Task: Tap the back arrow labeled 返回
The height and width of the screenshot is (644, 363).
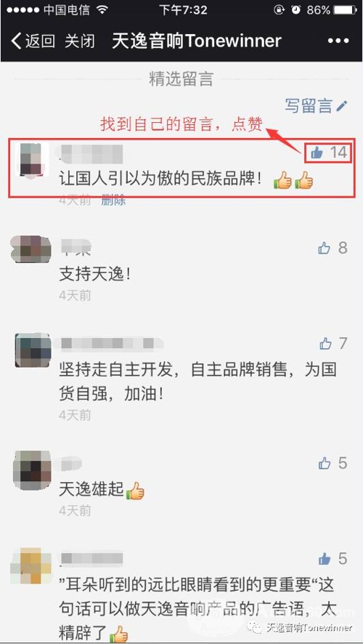Action: click(x=33, y=41)
